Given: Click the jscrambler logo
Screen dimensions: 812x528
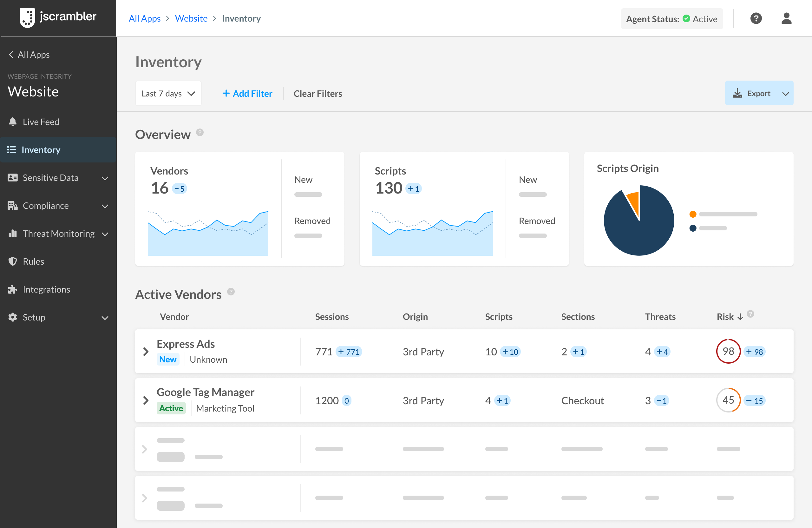Looking at the screenshot, I should click(x=58, y=17).
